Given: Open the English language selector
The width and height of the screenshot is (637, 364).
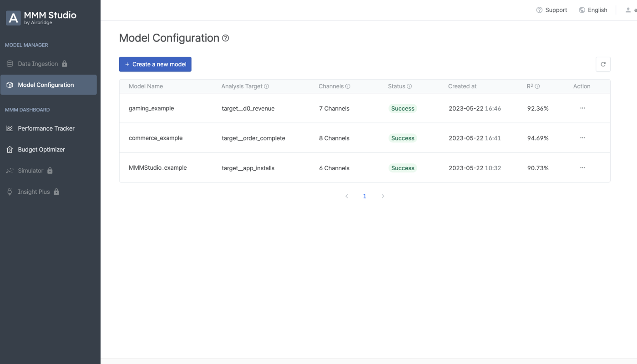Looking at the screenshot, I should 593,10.
